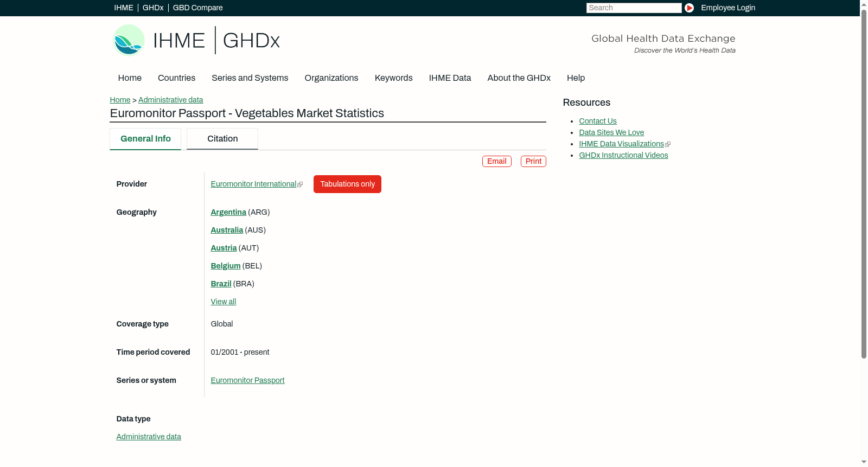
Task: Open the Argentina geography link
Action: pos(228,212)
